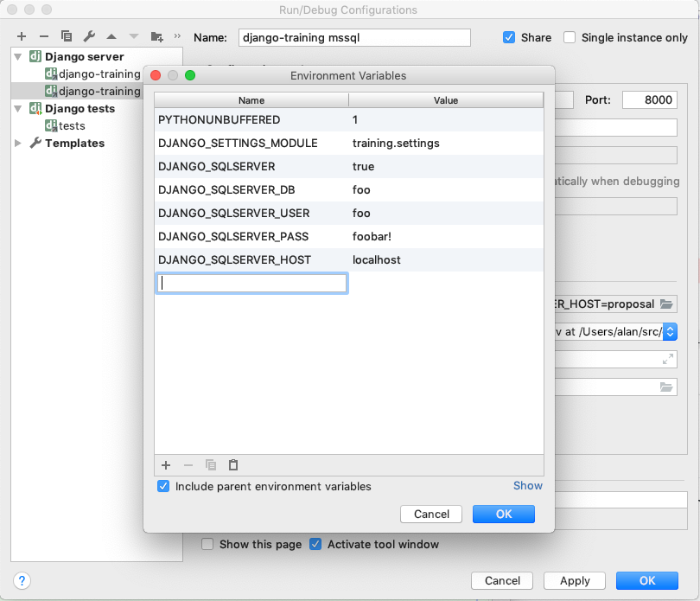Open edit templates wrench icon in toolbar

pyautogui.click(x=89, y=36)
